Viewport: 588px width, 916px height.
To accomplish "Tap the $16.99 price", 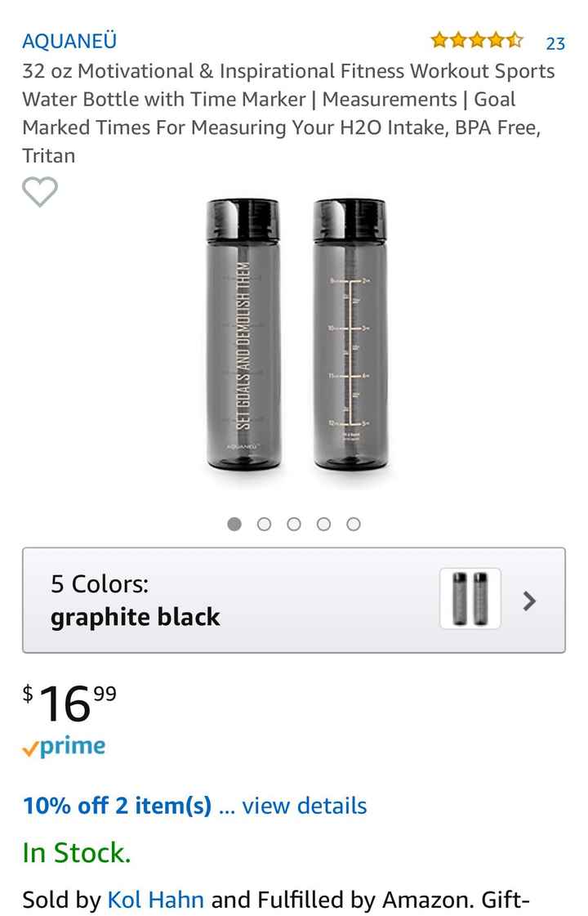I will pyautogui.click(x=69, y=703).
